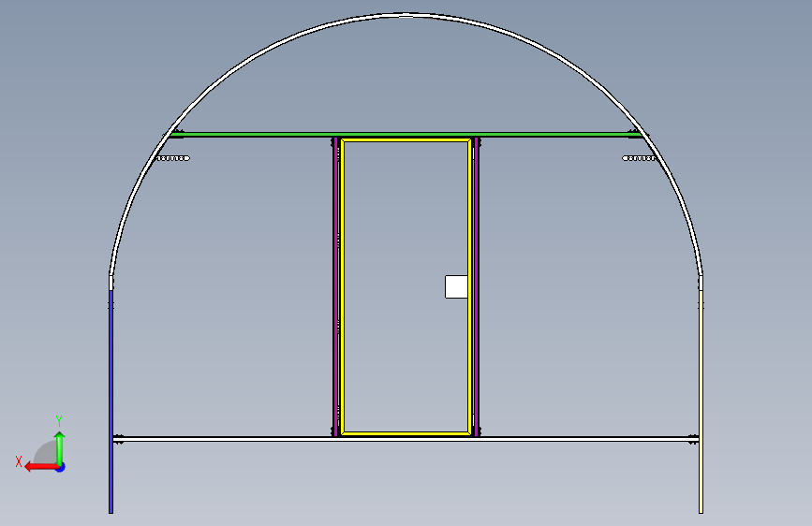Click the green Y label above triad
Viewport: 812px width, 526px height.
59,420
